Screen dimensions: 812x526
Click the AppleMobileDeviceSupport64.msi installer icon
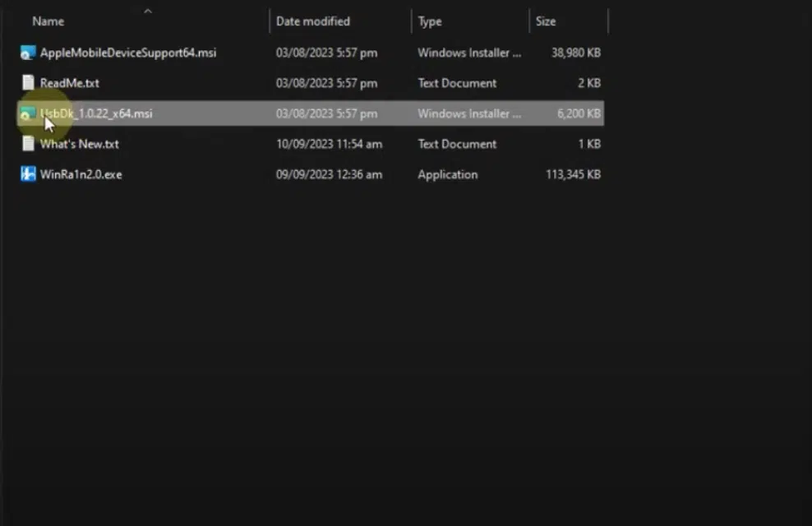click(x=28, y=53)
